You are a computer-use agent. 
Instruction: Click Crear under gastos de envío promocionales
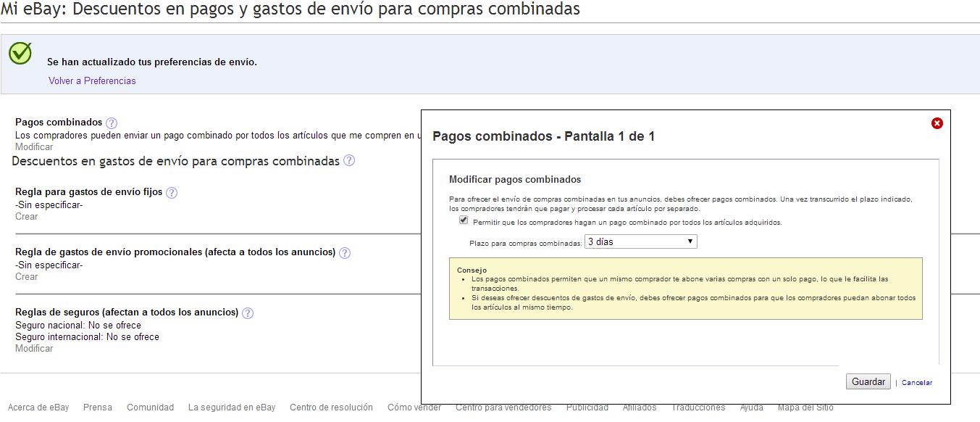[27, 277]
